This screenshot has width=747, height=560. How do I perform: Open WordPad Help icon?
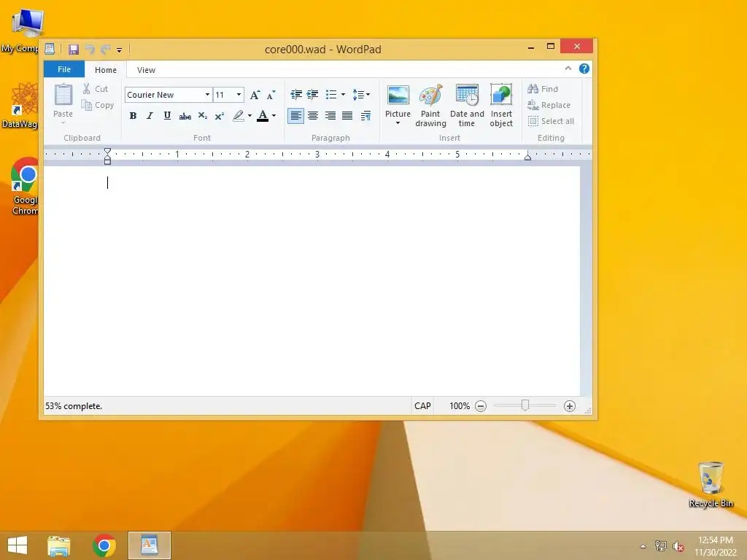click(584, 69)
